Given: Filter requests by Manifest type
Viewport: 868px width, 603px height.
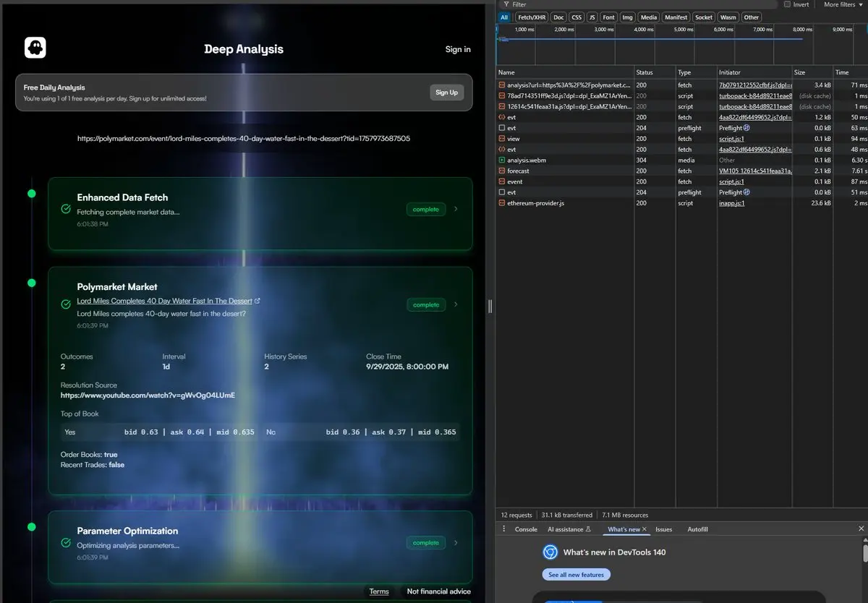Looking at the screenshot, I should (x=676, y=17).
